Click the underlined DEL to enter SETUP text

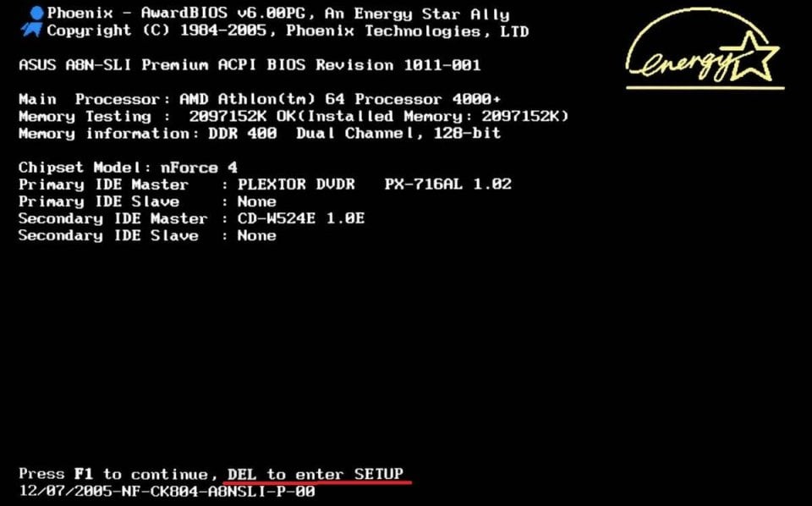click(315, 474)
